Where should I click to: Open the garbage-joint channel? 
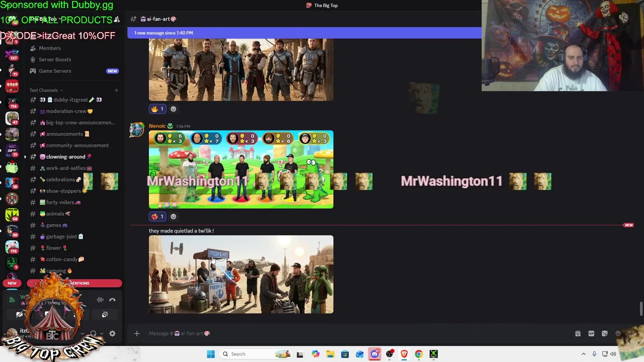tap(61, 237)
